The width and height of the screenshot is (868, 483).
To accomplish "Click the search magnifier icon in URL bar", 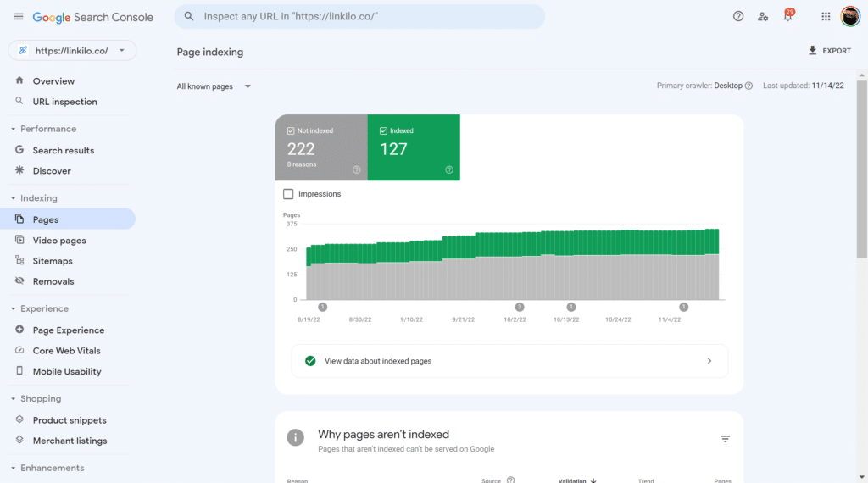I will (189, 17).
